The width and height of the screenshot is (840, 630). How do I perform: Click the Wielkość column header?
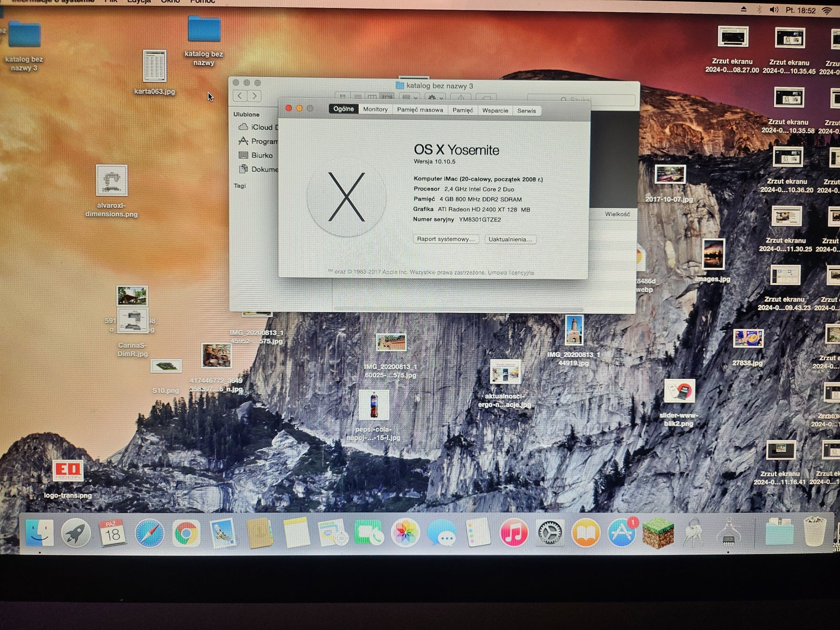tap(617, 214)
